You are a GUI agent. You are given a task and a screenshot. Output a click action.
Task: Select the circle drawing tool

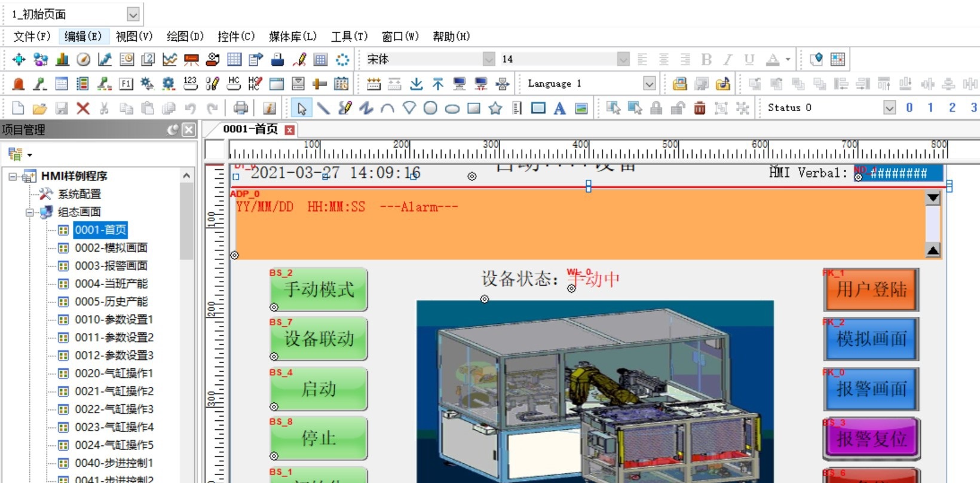[430, 108]
